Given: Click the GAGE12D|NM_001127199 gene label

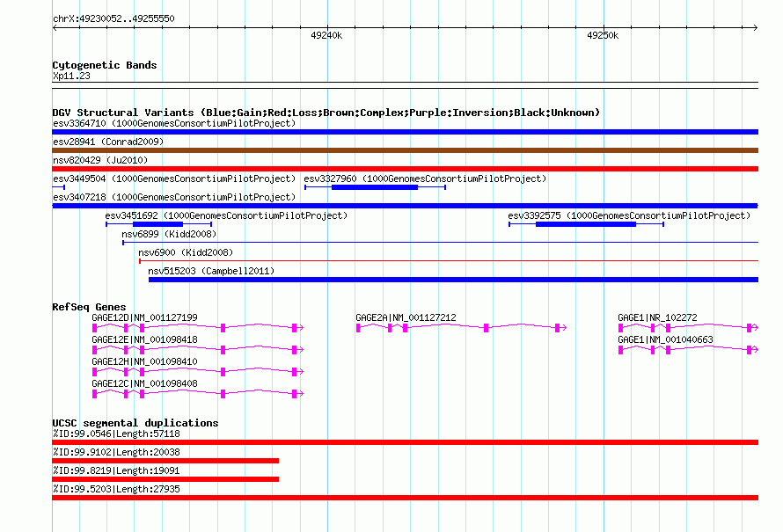Looking at the screenshot, I should coord(145,317).
